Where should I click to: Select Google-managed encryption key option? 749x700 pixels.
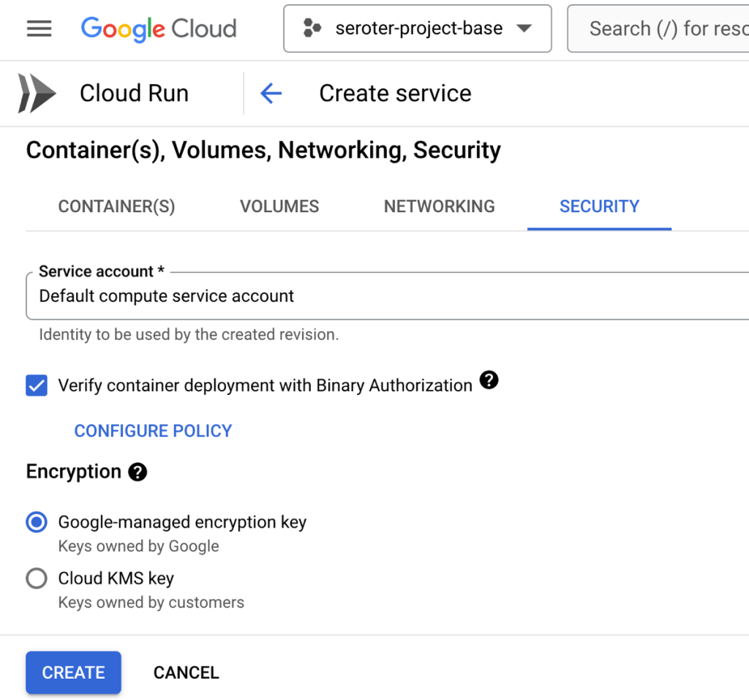(37, 522)
